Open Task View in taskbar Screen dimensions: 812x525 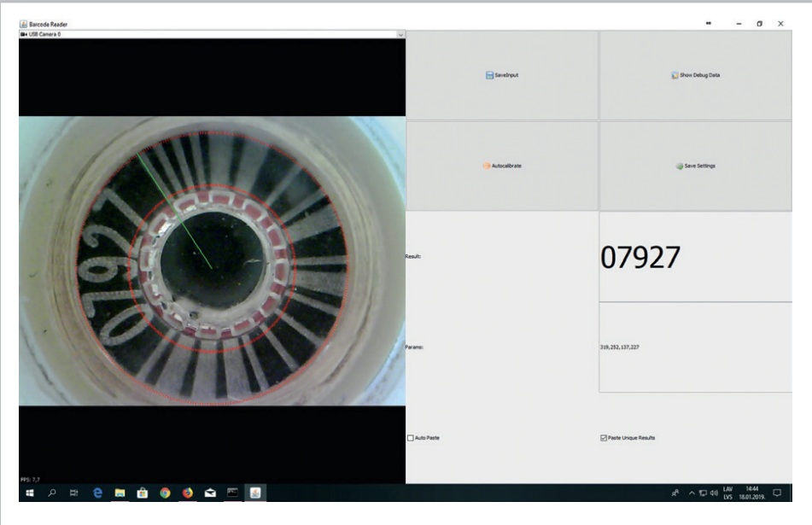[x=74, y=493]
